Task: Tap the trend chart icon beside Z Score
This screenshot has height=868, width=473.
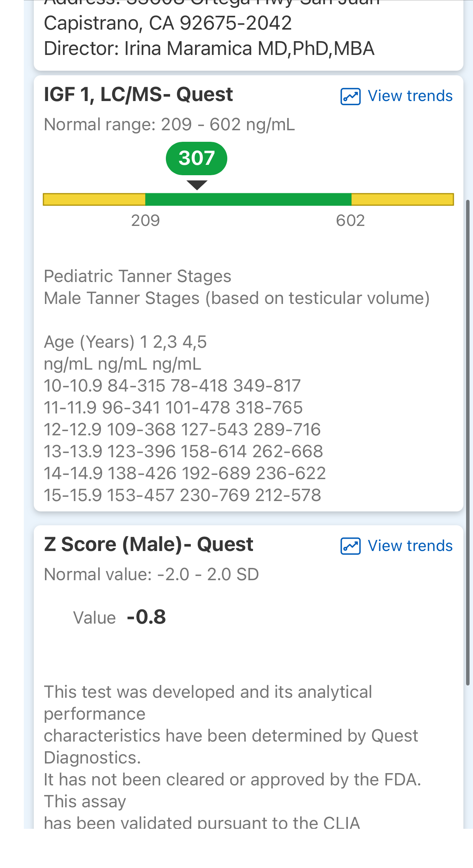Action: point(350,546)
